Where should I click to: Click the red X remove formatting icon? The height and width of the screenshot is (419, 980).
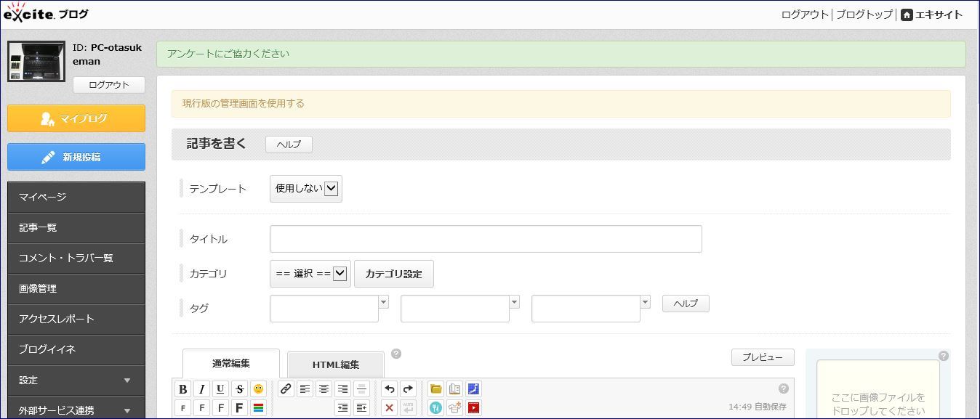pyautogui.click(x=389, y=408)
